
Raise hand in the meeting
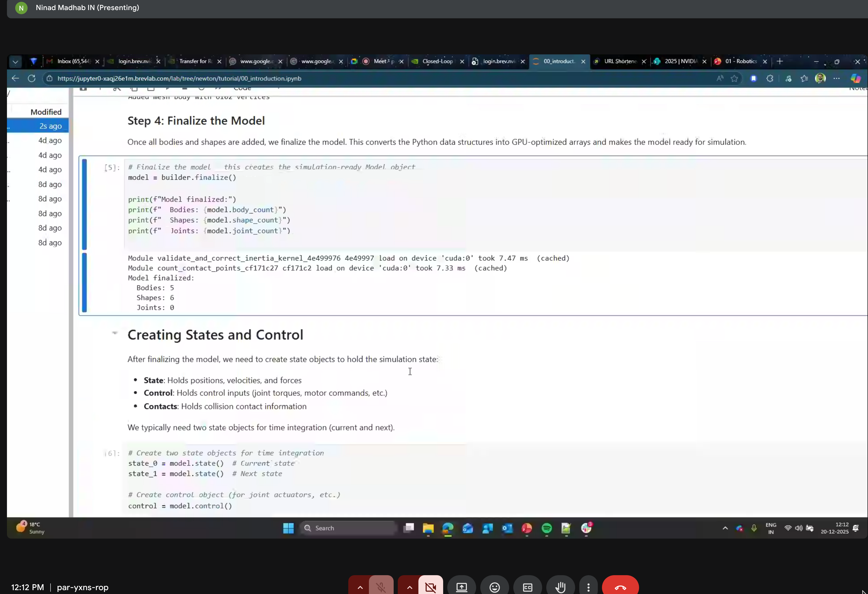coord(560,587)
